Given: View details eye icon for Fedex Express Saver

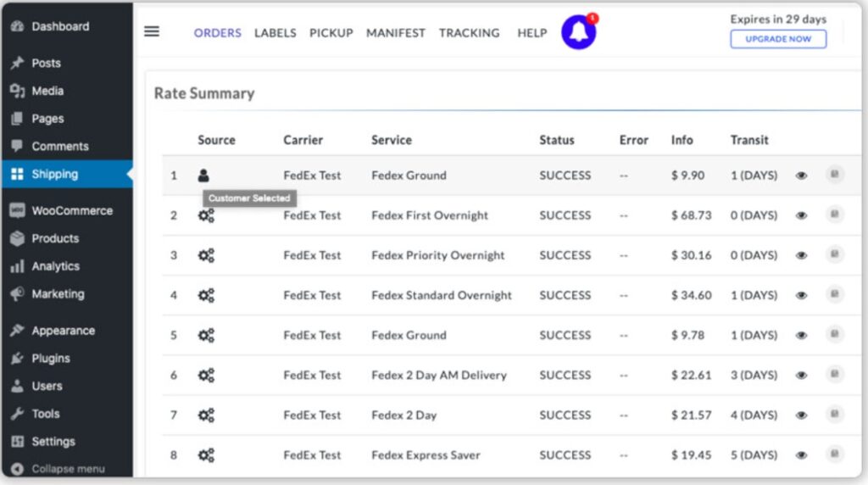Looking at the screenshot, I should 801,454.
